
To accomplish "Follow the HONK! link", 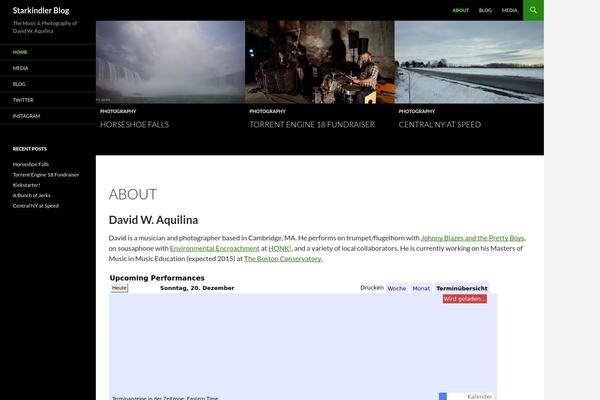I will pyautogui.click(x=280, y=248).
